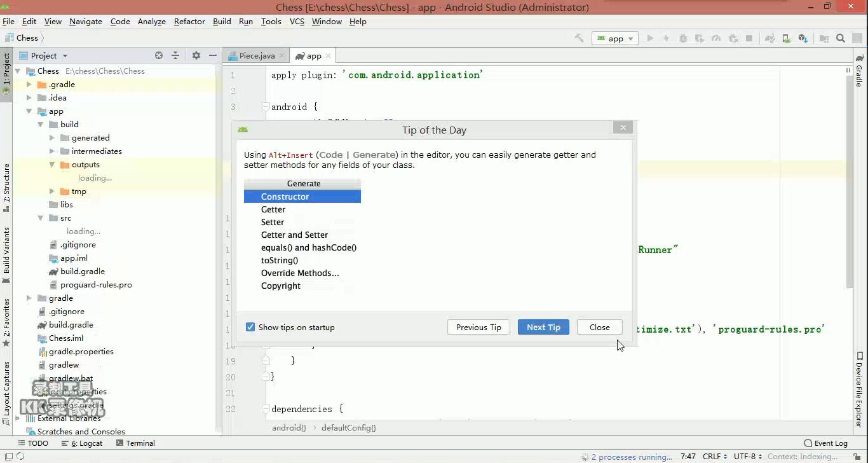Screen dimensions: 868x463
Task: Click the Next Tip button
Action: click(x=543, y=327)
